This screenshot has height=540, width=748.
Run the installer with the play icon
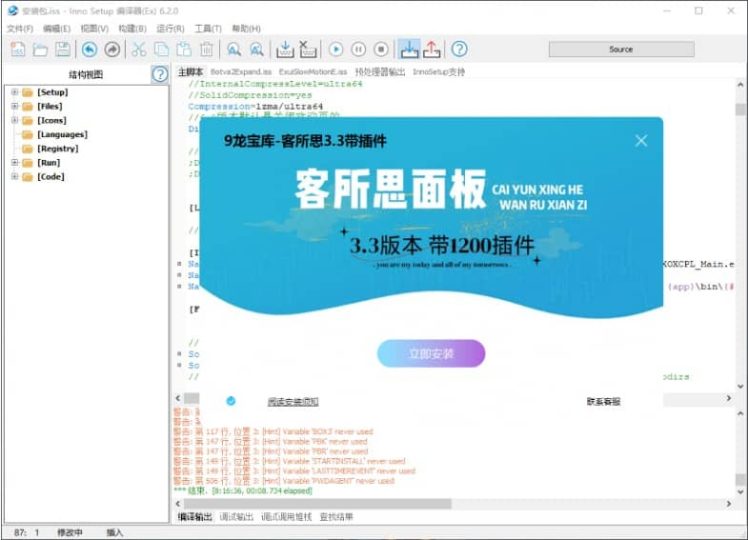[x=336, y=49]
